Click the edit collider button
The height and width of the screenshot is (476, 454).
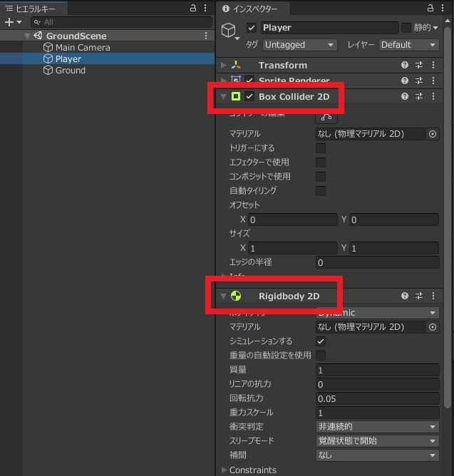click(326, 117)
